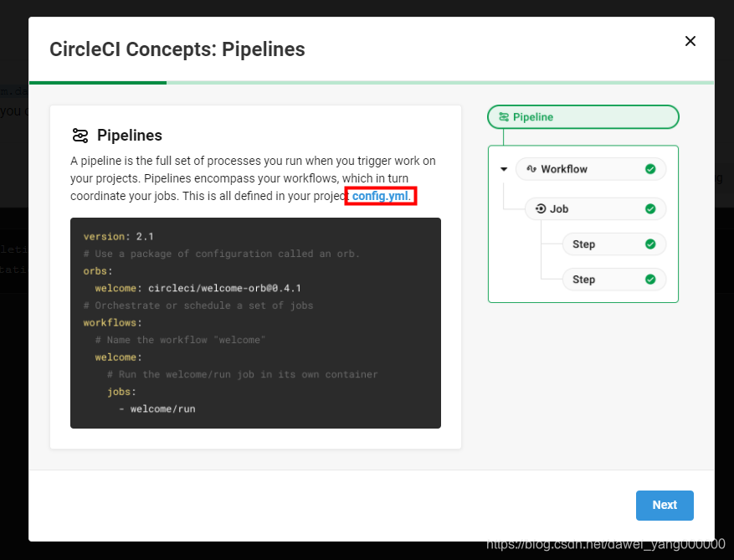Click the 'workflows:' code line
This screenshot has height=560, width=734.
[x=112, y=322]
